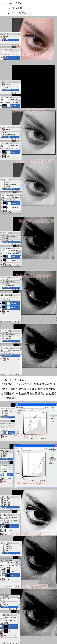Confirm with 确定 in Curves dialog showing output 200
Screen dimensions: 57x644
(x=53, y=408)
